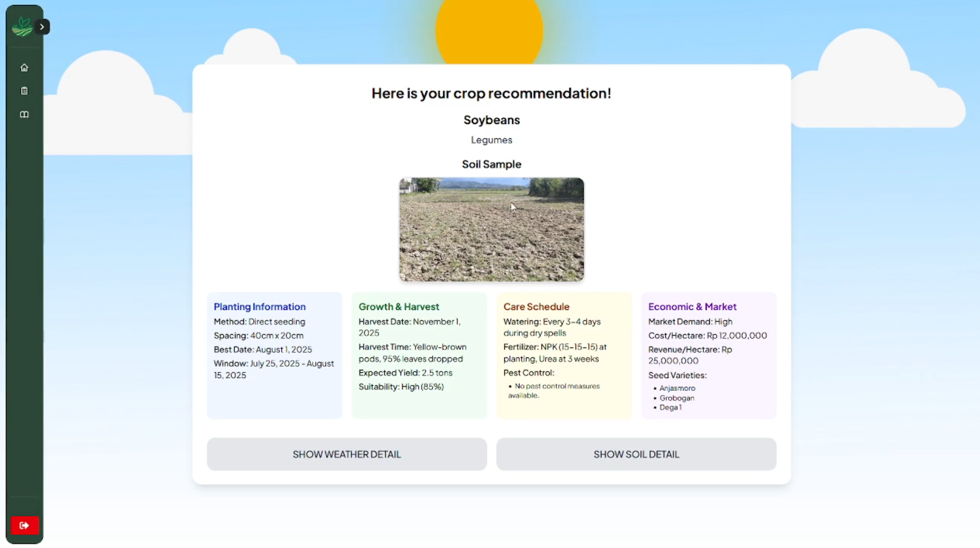Screen dimensions: 980x548
Task: Click the Growth & Harvest card heading
Action: pyautogui.click(x=399, y=307)
